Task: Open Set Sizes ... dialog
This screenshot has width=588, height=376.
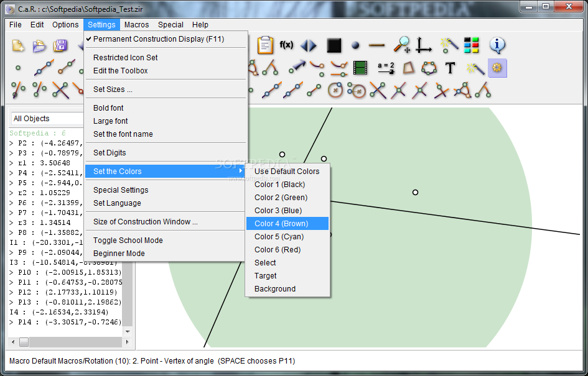Action: 166,89
